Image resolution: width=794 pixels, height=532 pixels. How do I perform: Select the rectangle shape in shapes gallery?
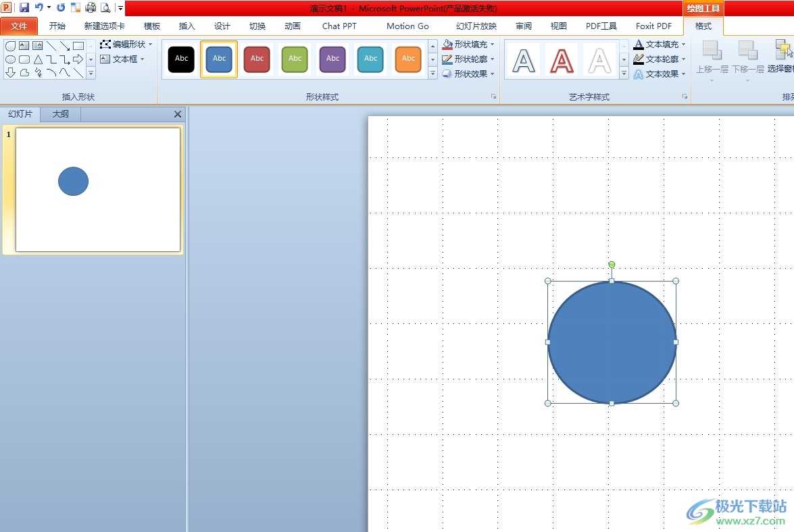[x=78, y=45]
